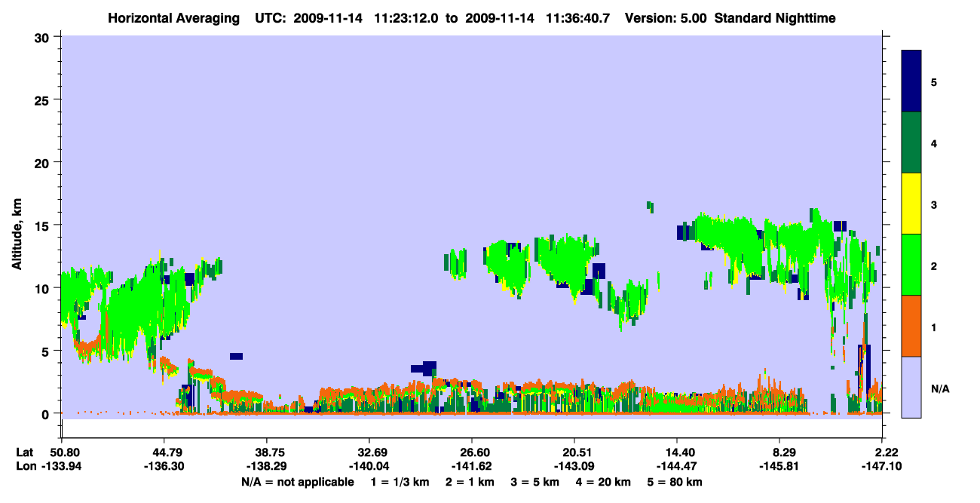Click longitude value -141.62
This screenshot has width=980, height=503.
point(471,467)
